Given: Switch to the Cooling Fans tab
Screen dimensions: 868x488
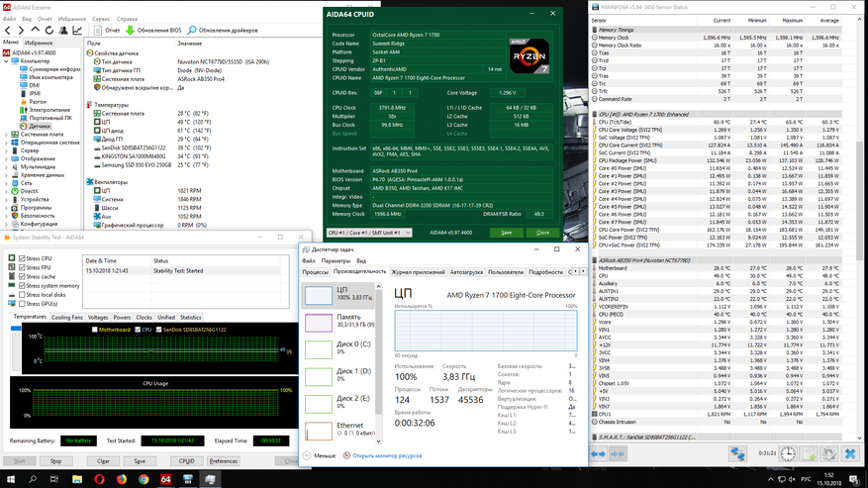Looking at the screenshot, I should pos(67,318).
